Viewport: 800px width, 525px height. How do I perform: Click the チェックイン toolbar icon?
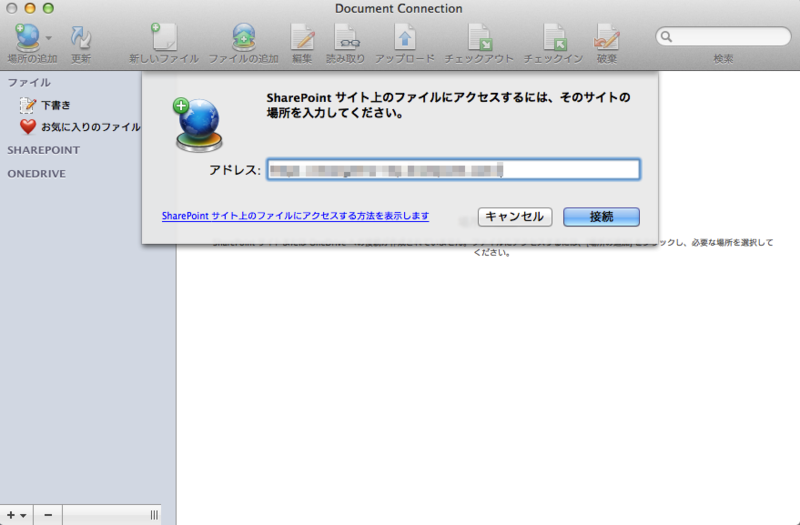pos(554,37)
